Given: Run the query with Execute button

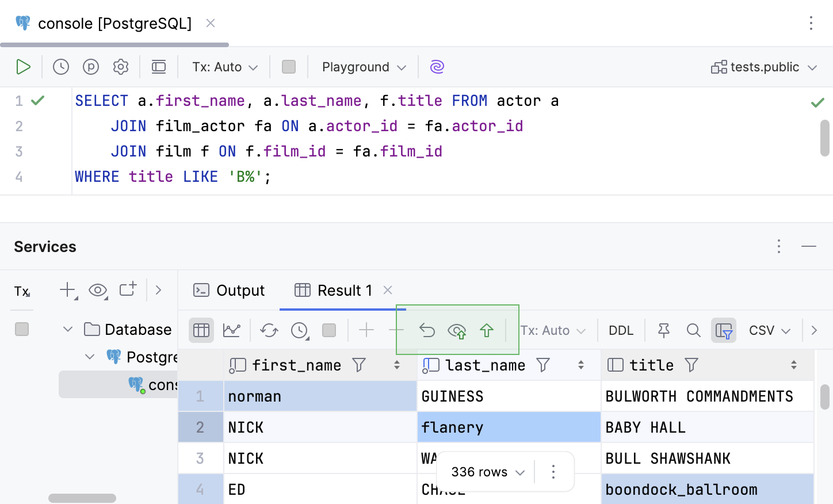Looking at the screenshot, I should (x=23, y=67).
